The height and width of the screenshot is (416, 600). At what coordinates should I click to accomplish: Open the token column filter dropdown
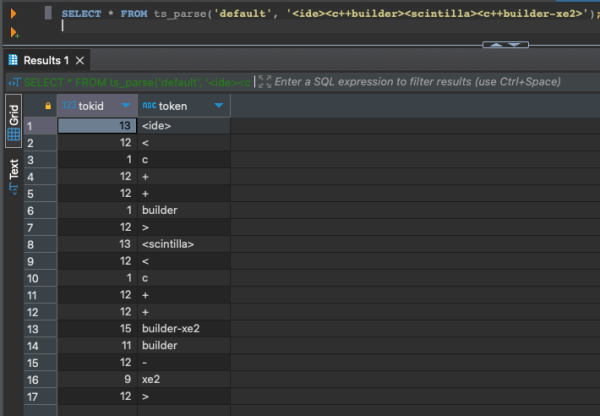click(x=218, y=105)
